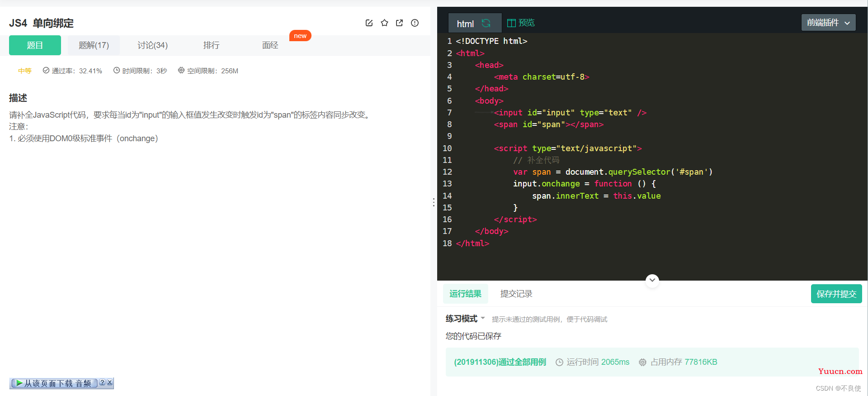Click the memory usage chip icon
868x396 pixels.
642,362
